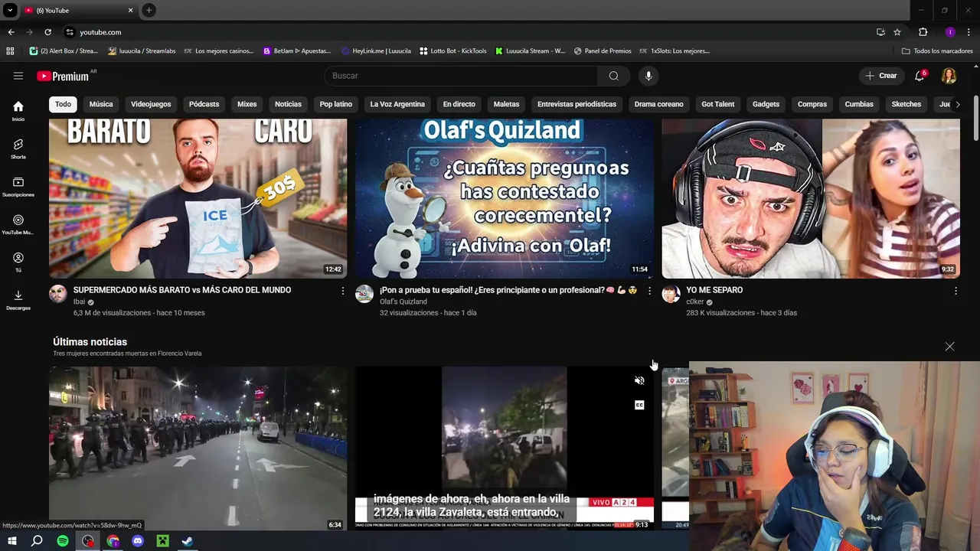This screenshot has width=980, height=551.
Task: Unmute the previewing news video
Action: (x=639, y=380)
